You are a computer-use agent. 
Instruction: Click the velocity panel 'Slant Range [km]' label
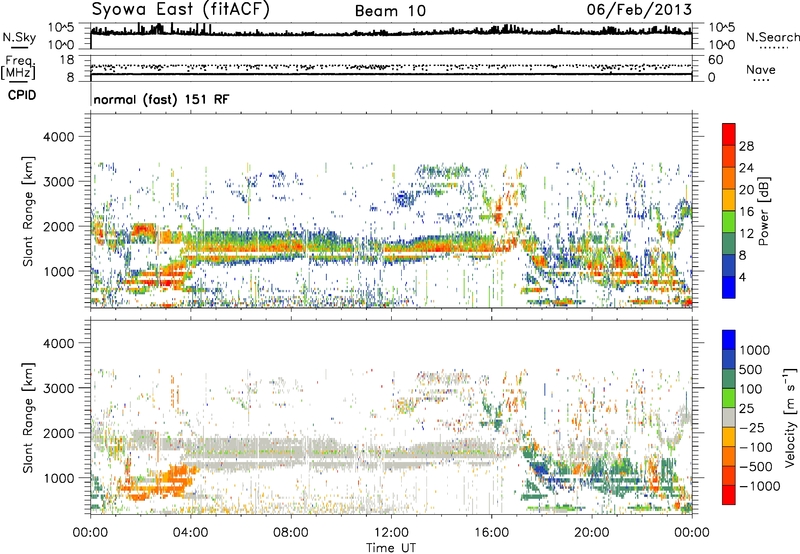click(x=27, y=418)
